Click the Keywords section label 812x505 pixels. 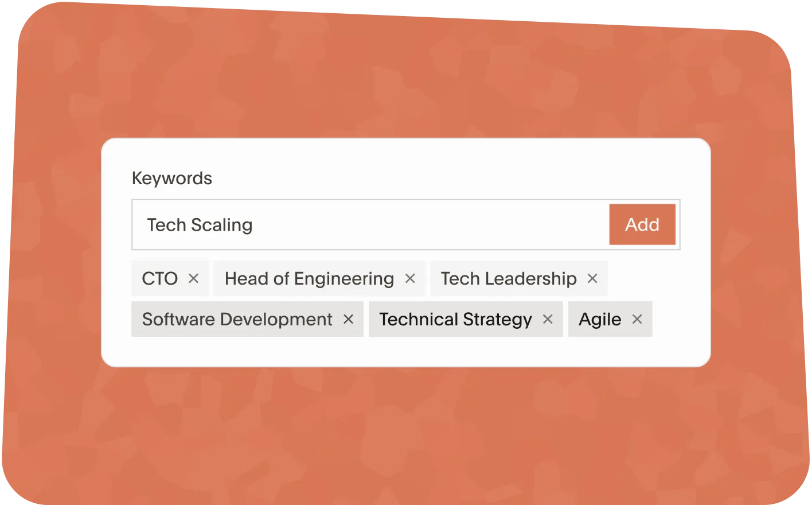pyautogui.click(x=171, y=178)
